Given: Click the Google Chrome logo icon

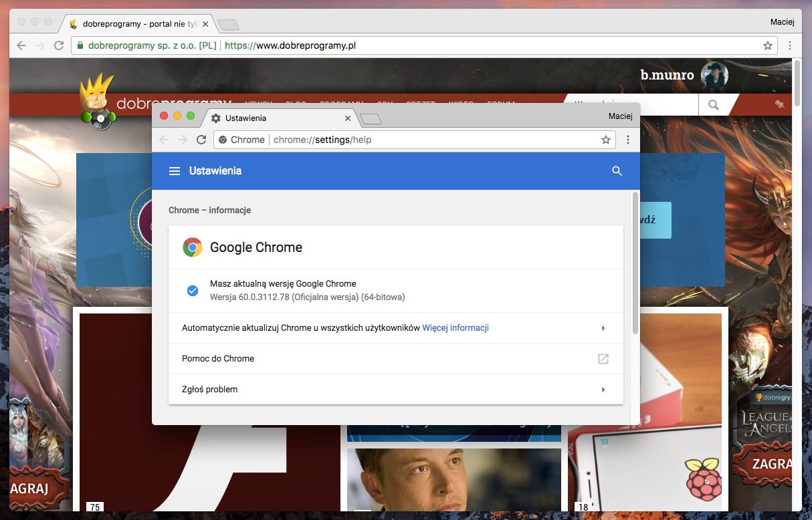Looking at the screenshot, I should click(193, 247).
